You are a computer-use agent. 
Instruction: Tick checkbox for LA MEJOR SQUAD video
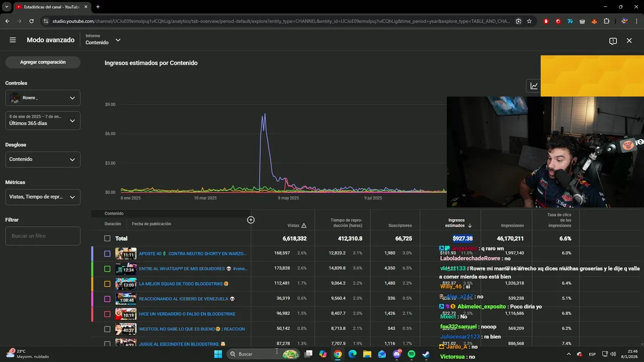[x=107, y=284]
